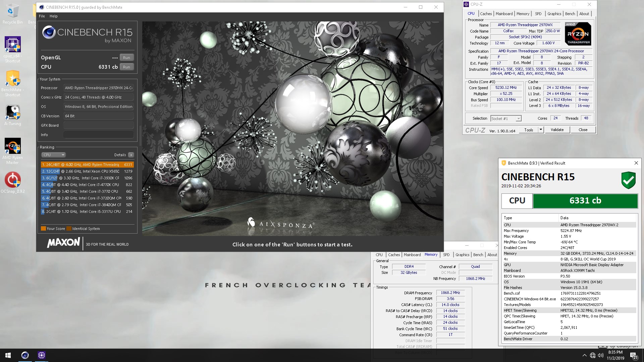Open cpuz_x64 Shortcut desktop icon
Screen dimensions: 644x362
[x=12, y=49]
